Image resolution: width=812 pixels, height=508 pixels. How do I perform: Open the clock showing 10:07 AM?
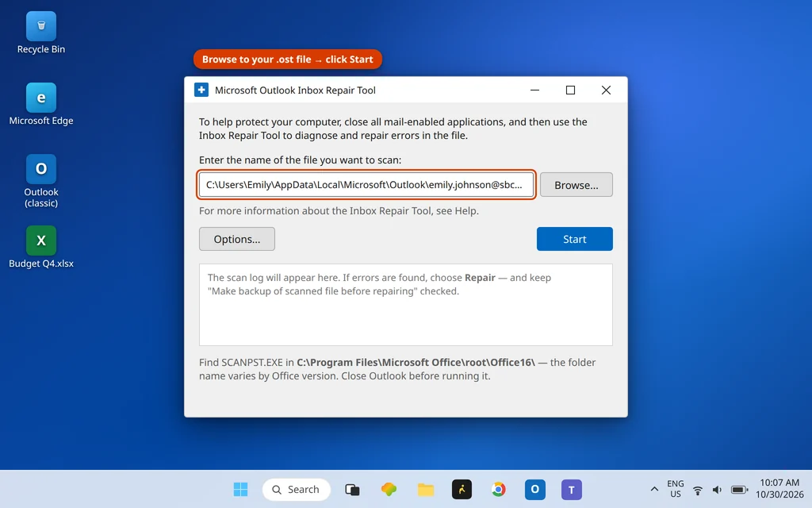[x=779, y=489]
